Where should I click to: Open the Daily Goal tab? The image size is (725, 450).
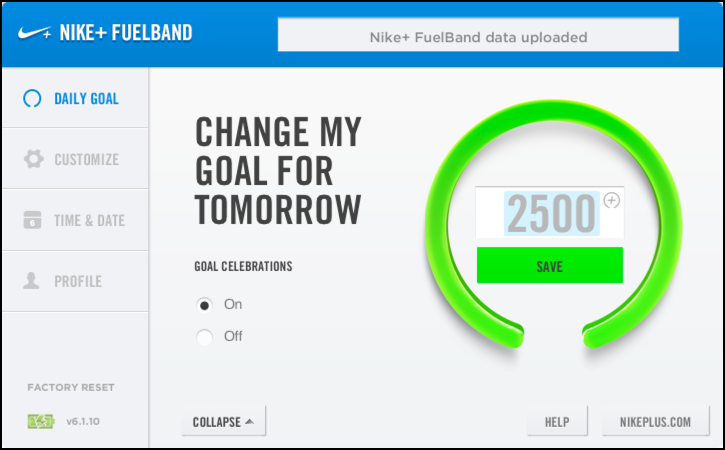(x=75, y=98)
